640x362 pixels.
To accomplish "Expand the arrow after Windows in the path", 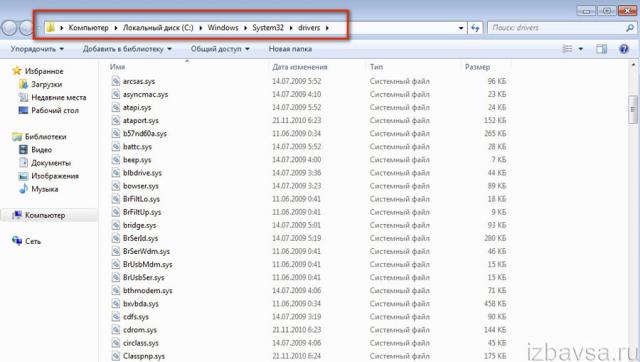I will (246, 28).
